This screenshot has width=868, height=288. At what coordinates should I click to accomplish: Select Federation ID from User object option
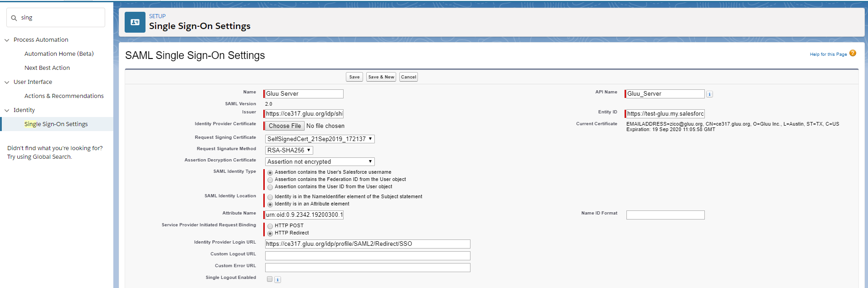pyautogui.click(x=270, y=180)
